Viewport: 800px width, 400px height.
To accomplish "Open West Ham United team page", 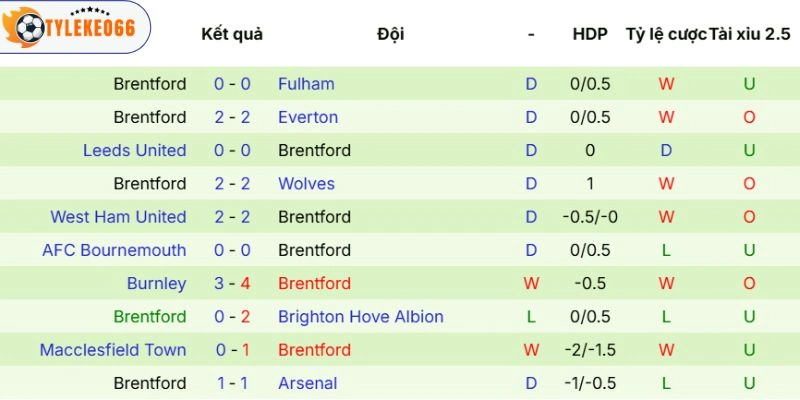I will coord(118,217).
